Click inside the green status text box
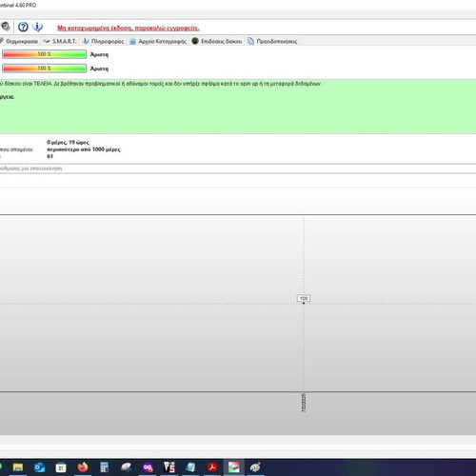 coord(238,107)
